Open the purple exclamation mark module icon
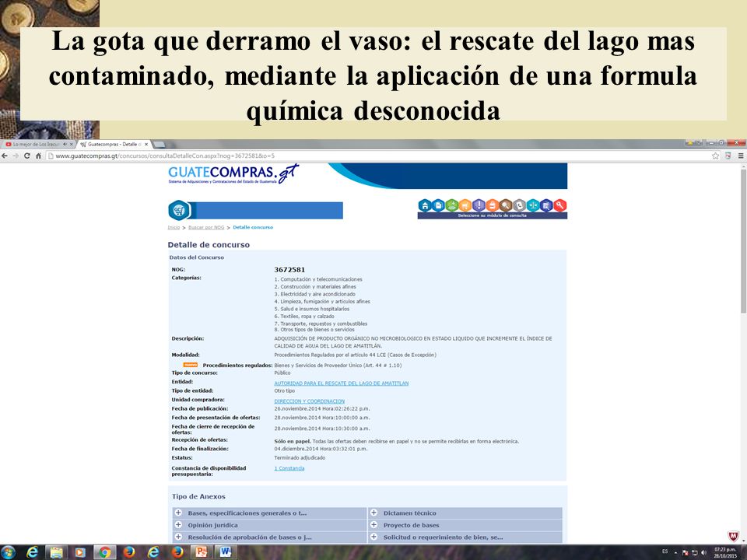This screenshot has width=747, height=560. tap(479, 205)
